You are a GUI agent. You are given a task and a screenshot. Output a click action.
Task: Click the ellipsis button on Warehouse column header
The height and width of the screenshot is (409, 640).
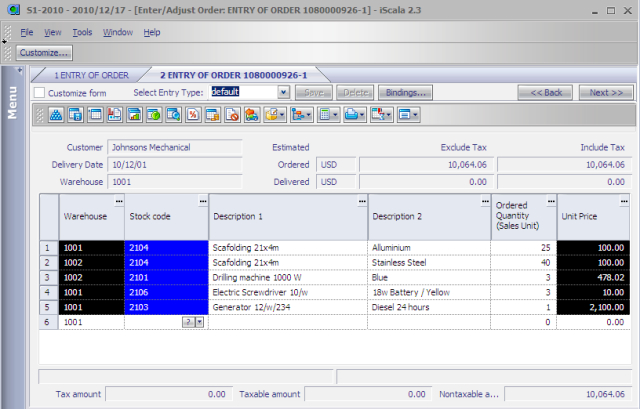pos(119,201)
